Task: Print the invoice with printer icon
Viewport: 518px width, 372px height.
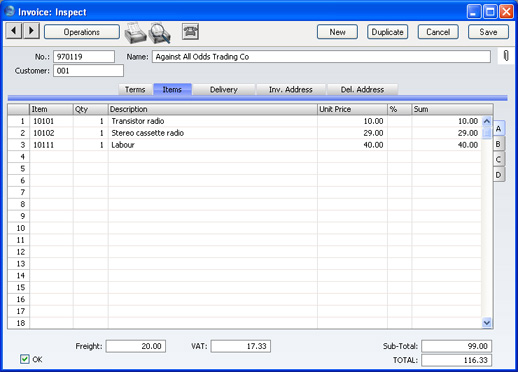Action: click(135, 33)
